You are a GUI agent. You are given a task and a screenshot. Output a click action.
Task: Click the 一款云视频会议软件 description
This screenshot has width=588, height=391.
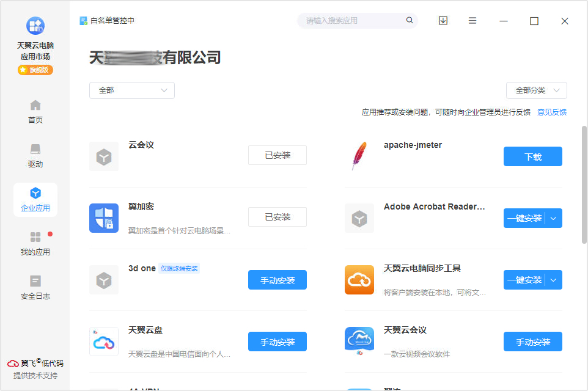tap(417, 354)
